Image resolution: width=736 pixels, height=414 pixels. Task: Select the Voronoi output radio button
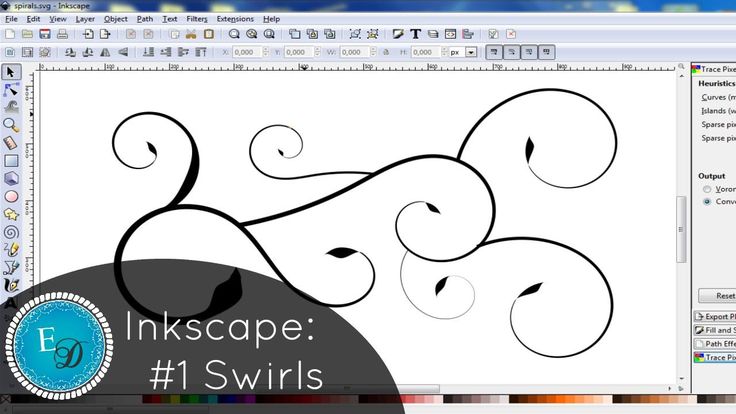707,189
